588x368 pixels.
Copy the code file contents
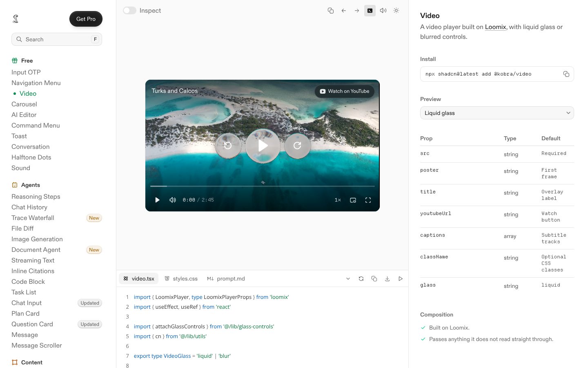[x=374, y=278]
